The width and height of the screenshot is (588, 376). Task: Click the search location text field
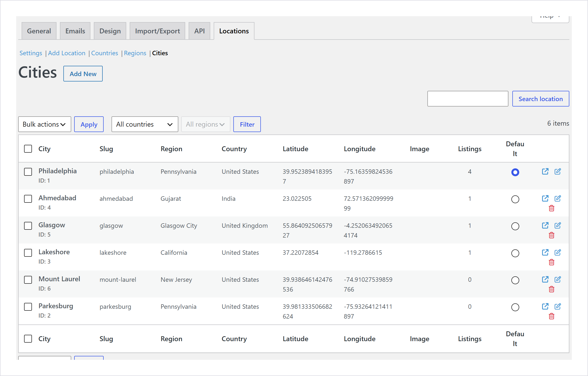(x=468, y=99)
